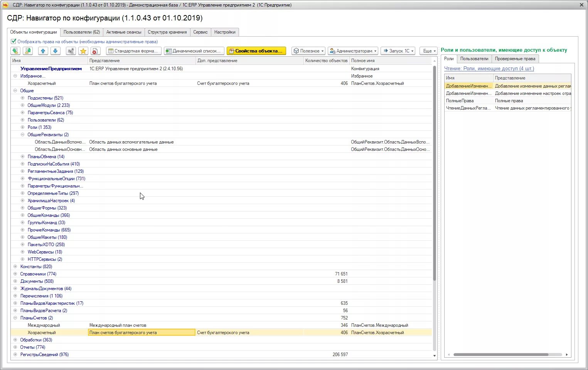Click the yellow 'Свойства объекта...' button
Viewport: 588px width, 370px height.
click(x=256, y=51)
